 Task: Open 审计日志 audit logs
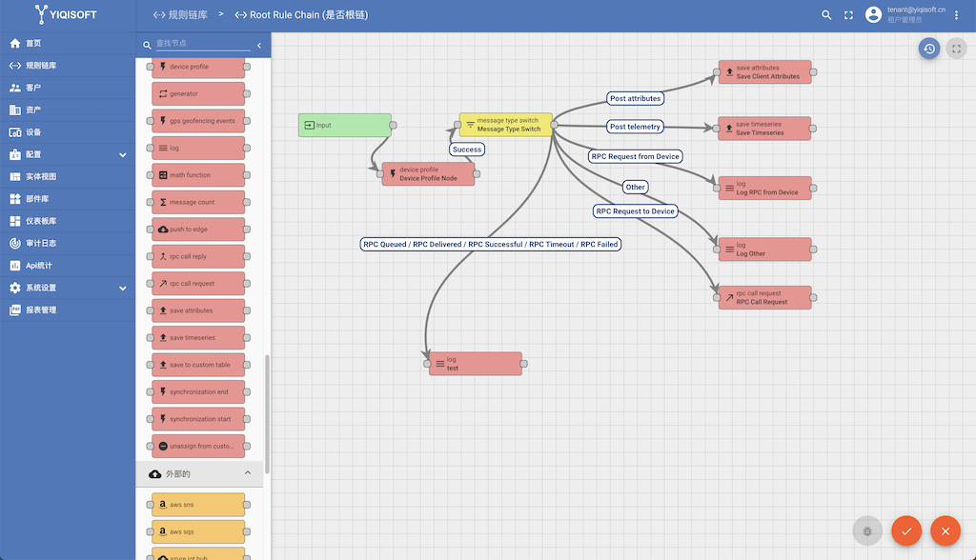tap(68, 243)
